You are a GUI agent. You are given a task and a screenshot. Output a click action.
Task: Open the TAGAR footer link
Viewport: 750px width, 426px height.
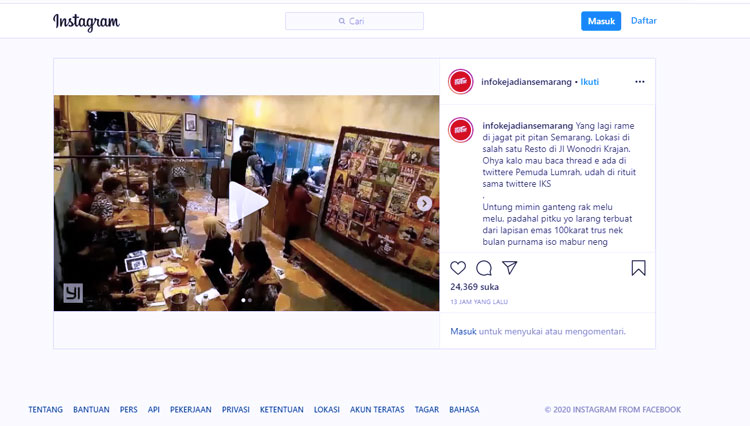pos(427,410)
